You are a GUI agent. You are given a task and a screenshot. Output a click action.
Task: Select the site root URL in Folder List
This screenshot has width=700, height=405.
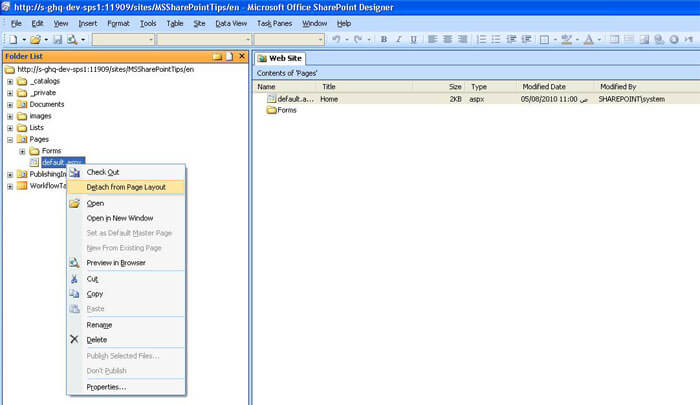(x=105, y=69)
